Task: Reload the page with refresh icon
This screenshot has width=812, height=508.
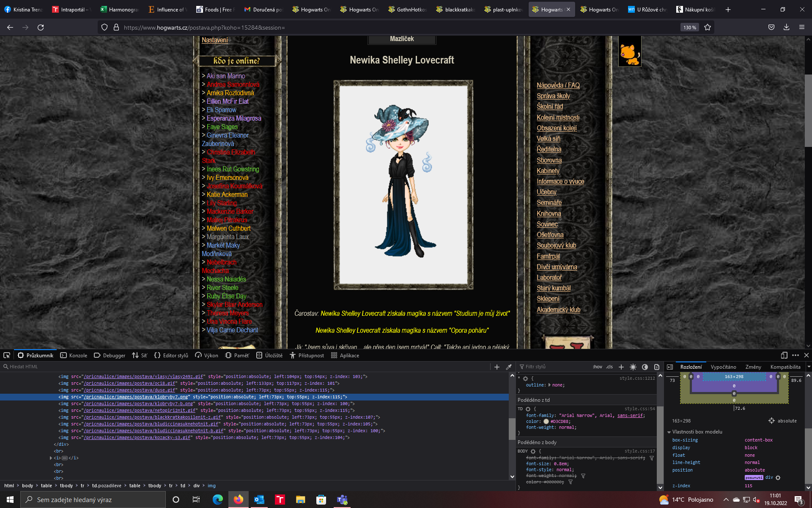Action: point(41,28)
